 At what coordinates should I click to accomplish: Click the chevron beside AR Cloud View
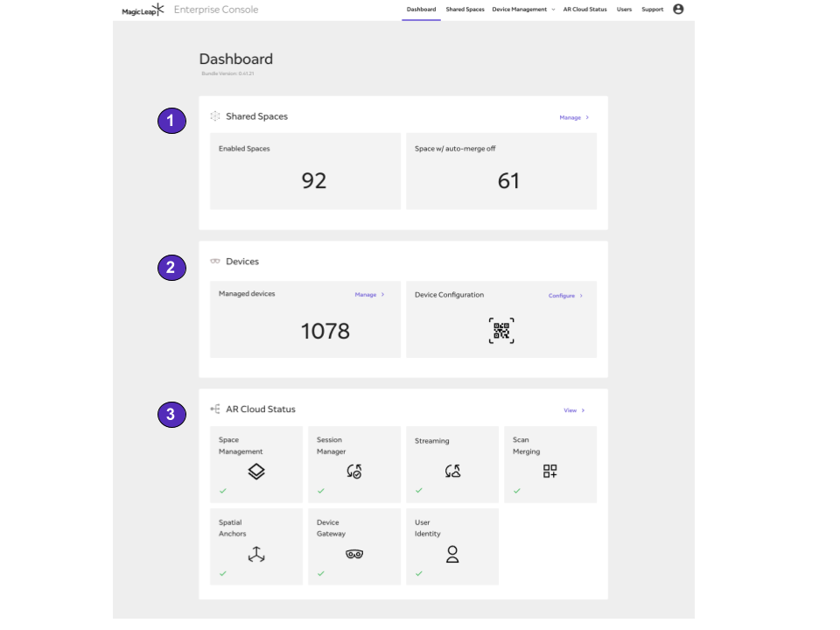tap(583, 410)
